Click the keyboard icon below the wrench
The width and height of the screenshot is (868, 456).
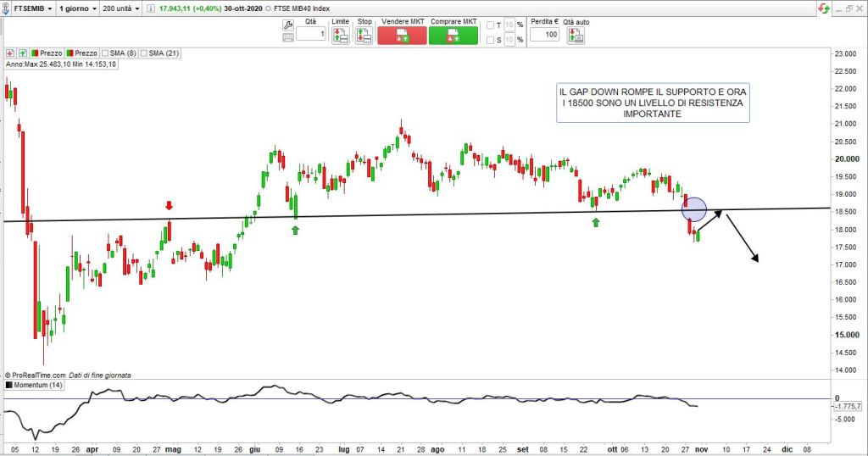287,36
